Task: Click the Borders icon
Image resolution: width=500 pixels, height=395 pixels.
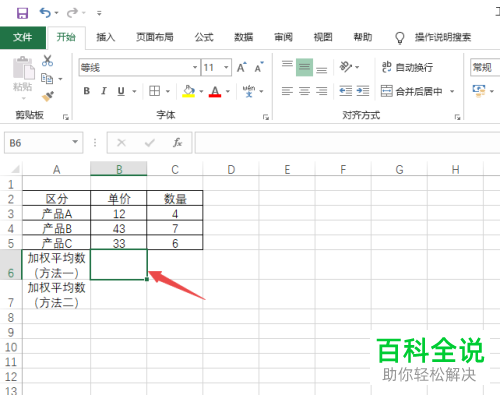Action: tap(154, 91)
